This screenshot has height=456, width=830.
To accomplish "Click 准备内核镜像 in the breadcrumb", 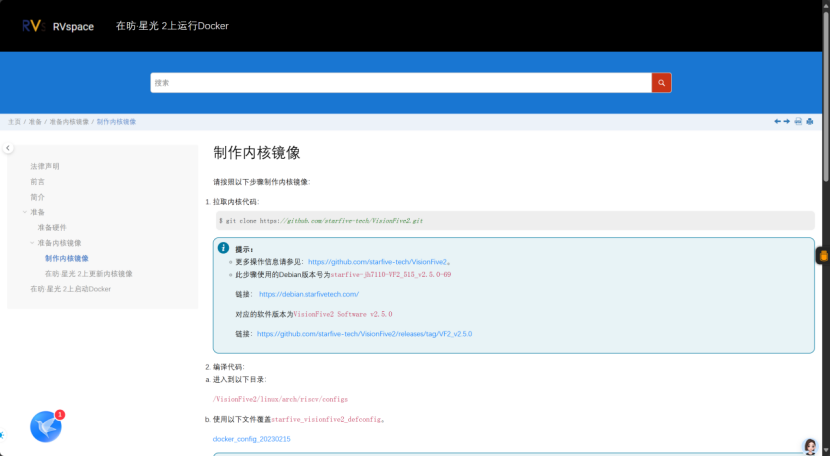I will (69, 121).
